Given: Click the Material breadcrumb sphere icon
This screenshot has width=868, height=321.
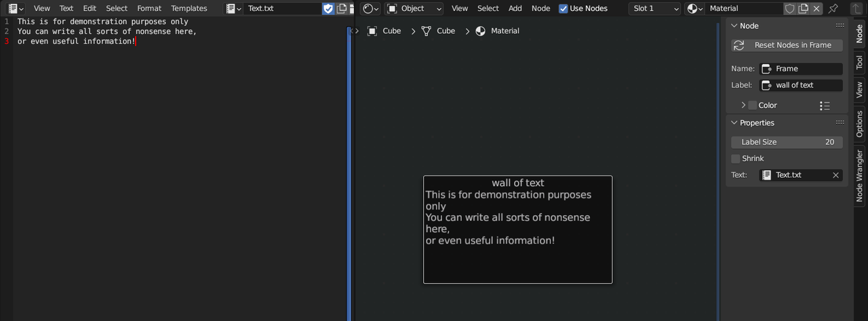Looking at the screenshot, I should (481, 31).
